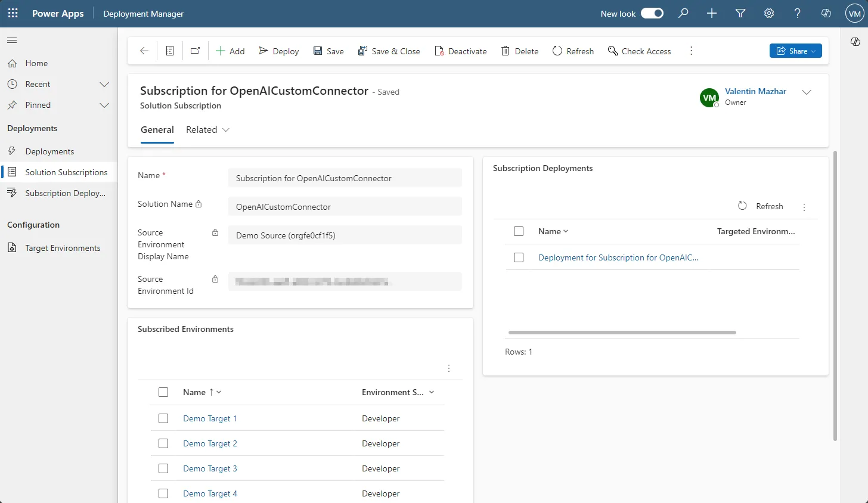This screenshot has width=868, height=503.
Task: Save the subscription record
Action: 328,51
